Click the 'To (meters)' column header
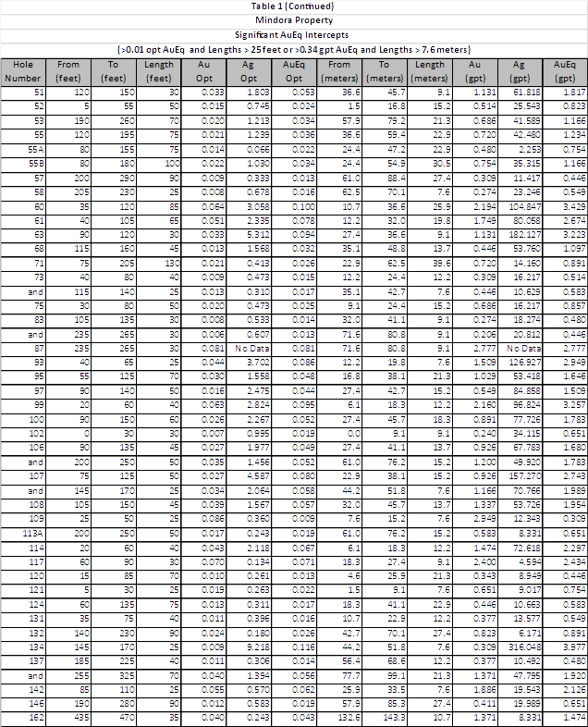Screen dimensions: 588x727 pos(384,71)
